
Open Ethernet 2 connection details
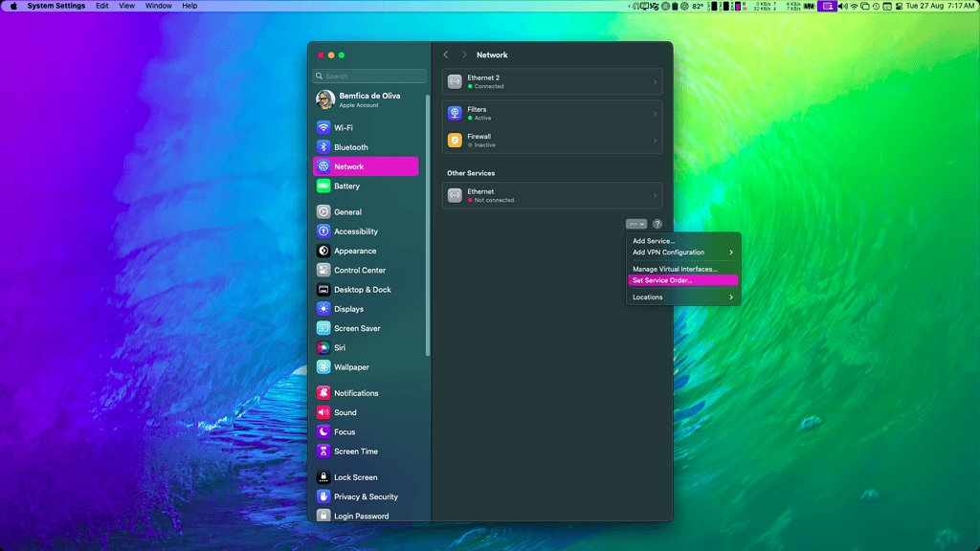pyautogui.click(x=552, y=82)
